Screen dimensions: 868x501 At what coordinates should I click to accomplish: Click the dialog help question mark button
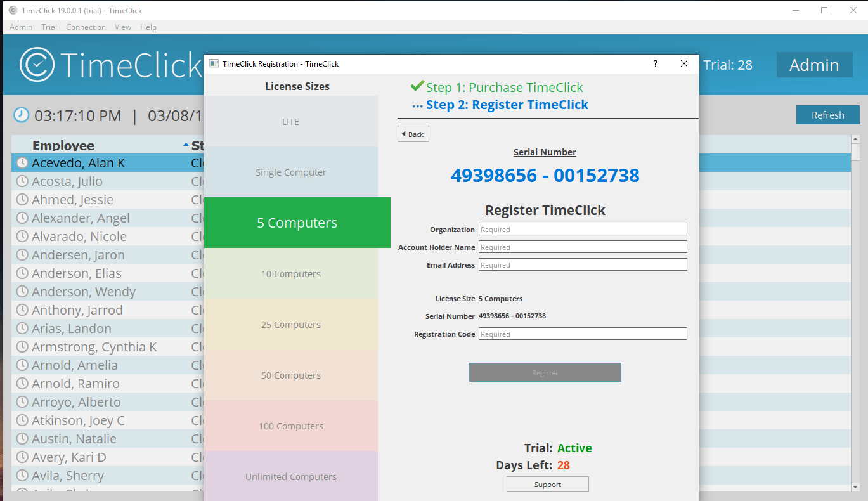[656, 63]
